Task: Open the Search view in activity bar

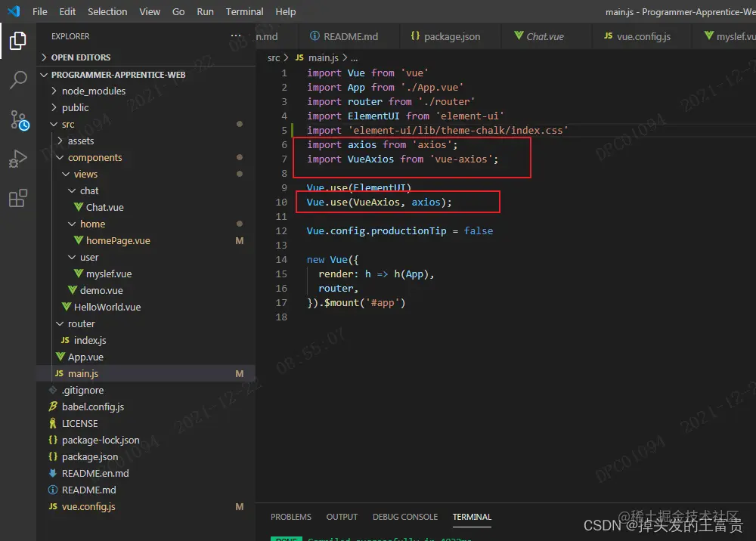Action: click(x=18, y=80)
